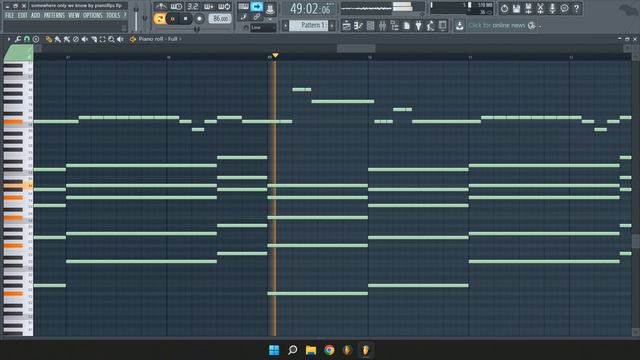This screenshot has width=640, height=360.
Task: Click the small button right of Pattern 1
Action: click(332, 26)
